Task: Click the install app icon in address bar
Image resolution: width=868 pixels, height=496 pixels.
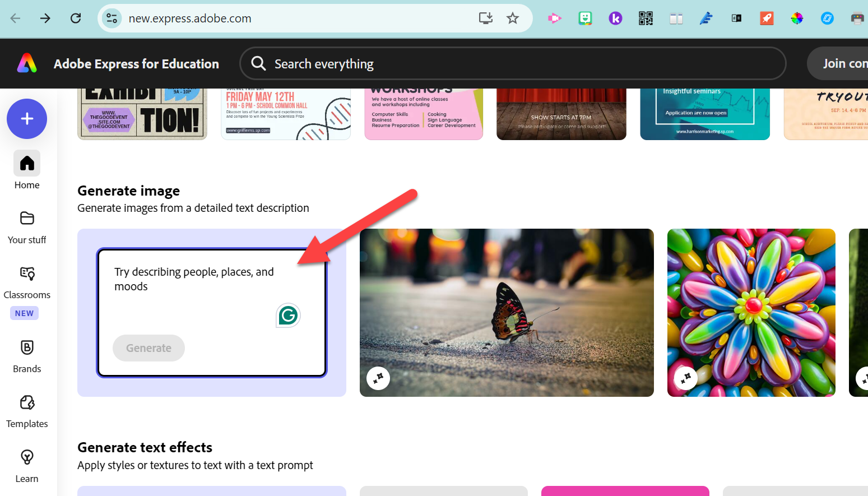Action: tap(486, 18)
